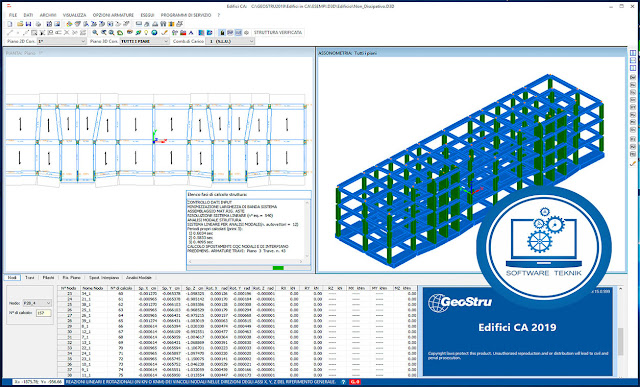Click the light bulb toolbar icon
The width and height of the screenshot is (640, 387).
pos(146,33)
